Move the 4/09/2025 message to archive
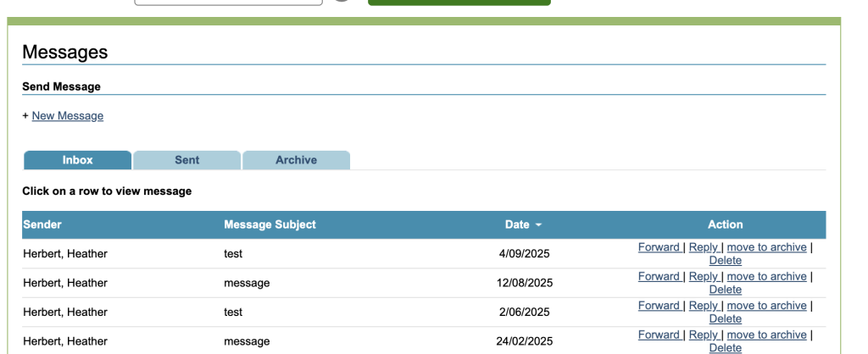868x354 pixels. [x=766, y=247]
